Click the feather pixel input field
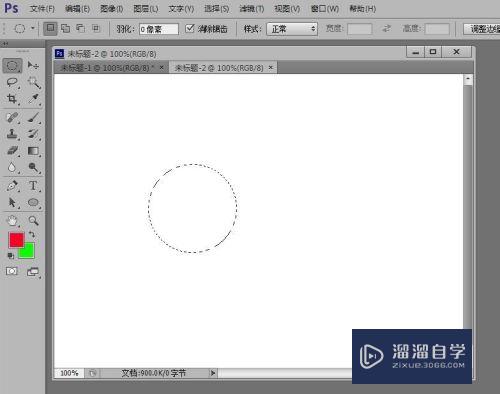The width and height of the screenshot is (500, 394). [x=159, y=29]
